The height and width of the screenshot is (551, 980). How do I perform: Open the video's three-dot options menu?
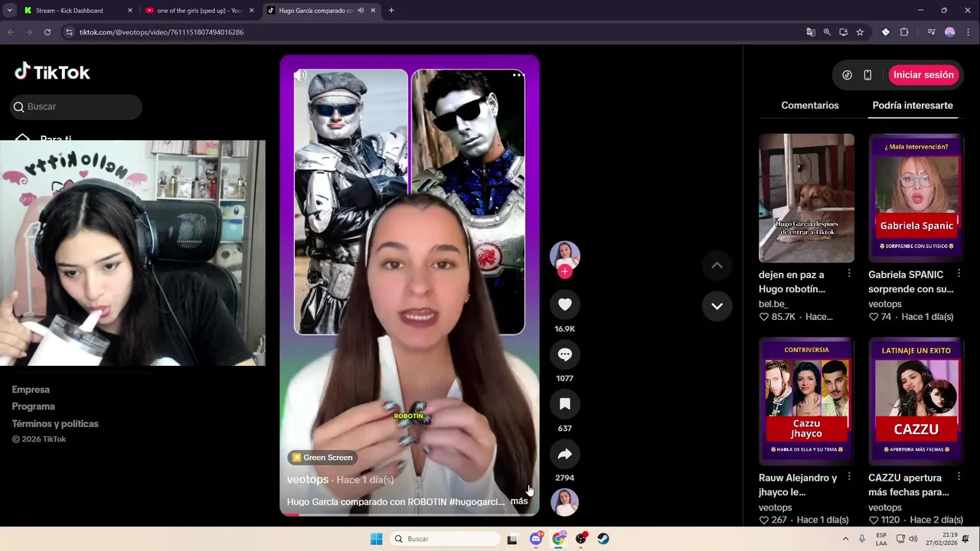pyautogui.click(x=518, y=75)
